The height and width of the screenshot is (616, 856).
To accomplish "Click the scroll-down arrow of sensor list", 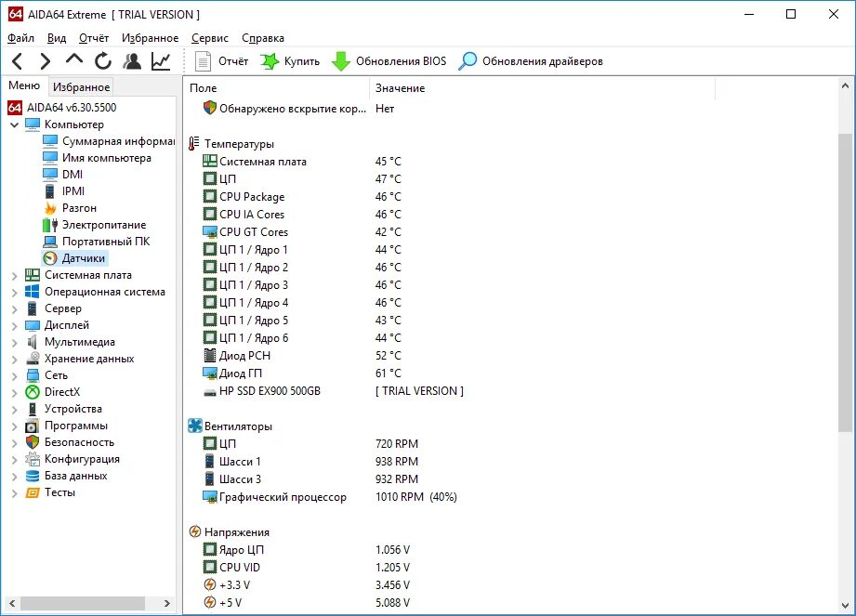I will 845,605.
